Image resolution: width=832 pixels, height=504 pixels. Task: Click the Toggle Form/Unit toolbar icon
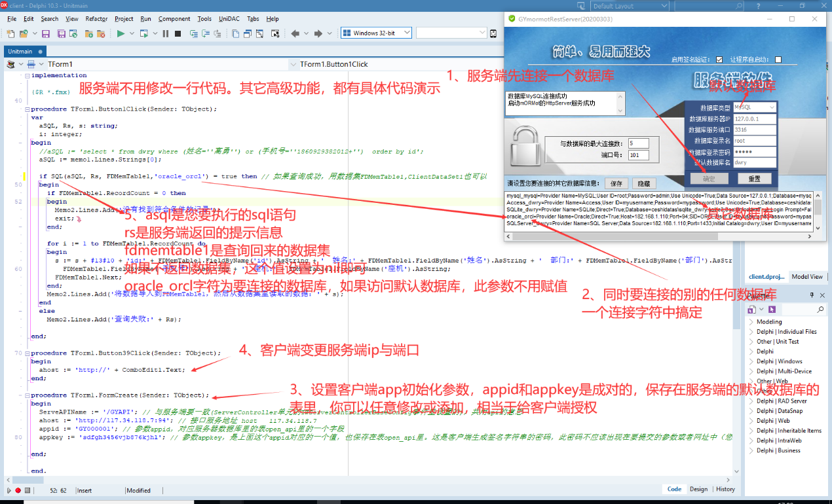259,33
